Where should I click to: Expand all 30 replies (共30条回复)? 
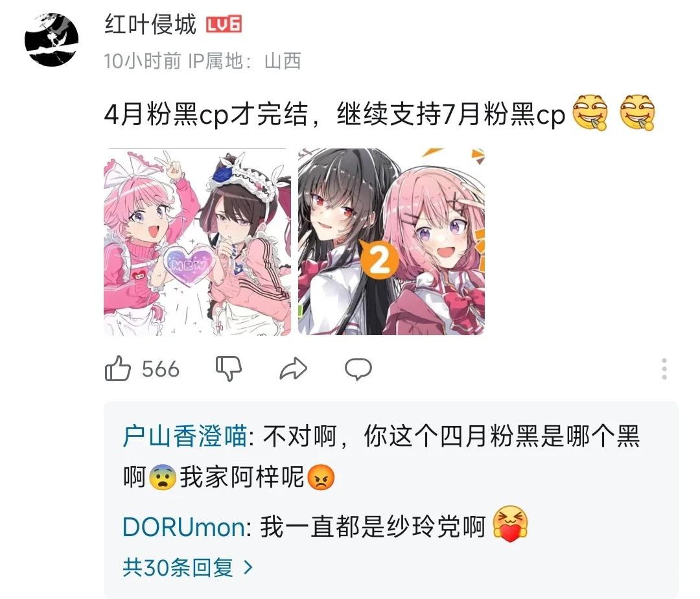187,567
